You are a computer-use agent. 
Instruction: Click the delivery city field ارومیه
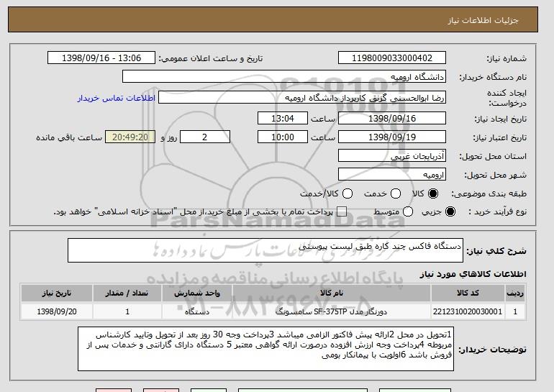pyautogui.click(x=392, y=175)
